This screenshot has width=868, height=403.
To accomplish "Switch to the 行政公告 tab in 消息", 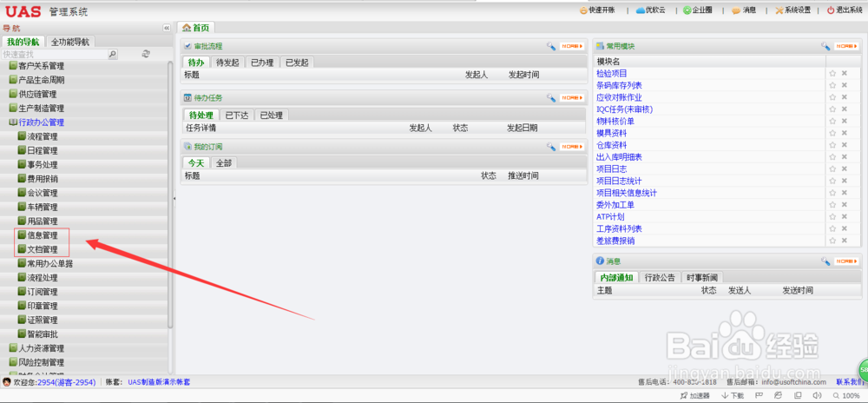I will pos(660,277).
